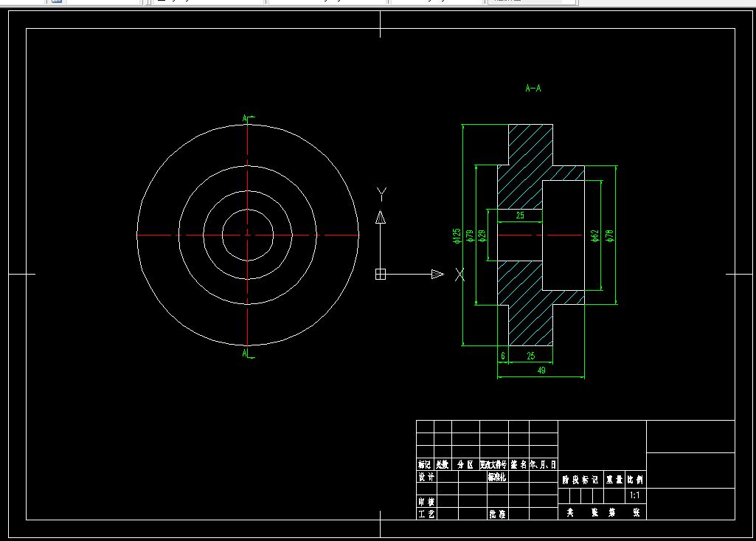
Task: Click the 6 dimension text
Action: point(503,356)
